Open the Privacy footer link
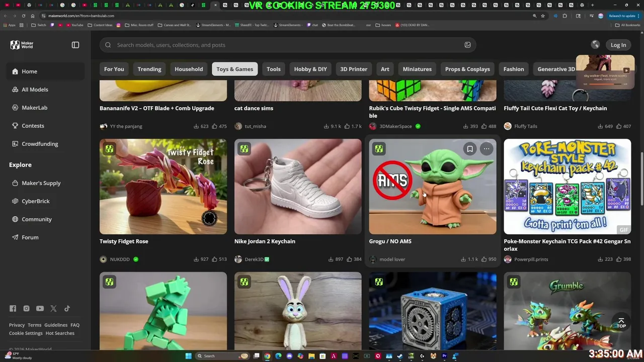 click(17, 325)
